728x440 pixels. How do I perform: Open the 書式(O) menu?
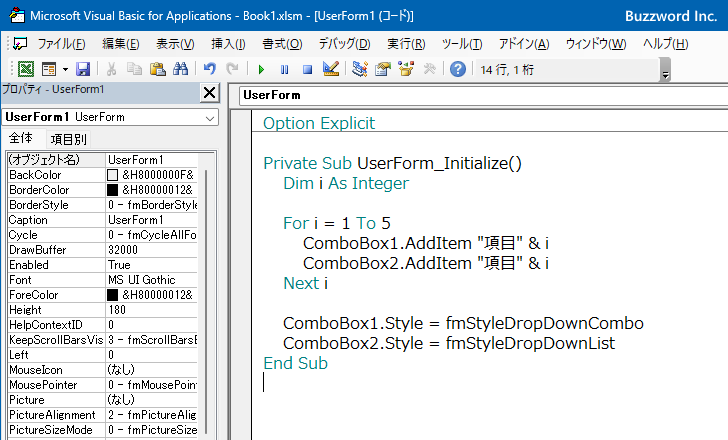(x=282, y=44)
